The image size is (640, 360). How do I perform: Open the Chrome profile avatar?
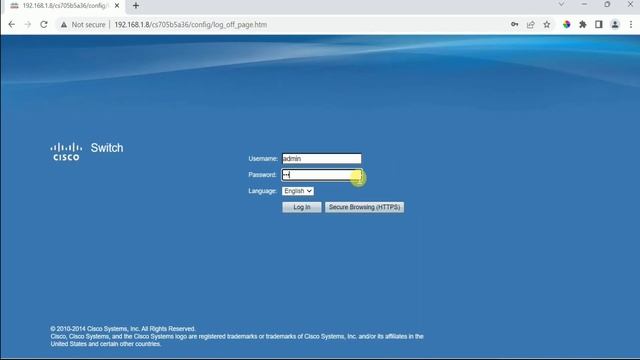[x=615, y=24]
